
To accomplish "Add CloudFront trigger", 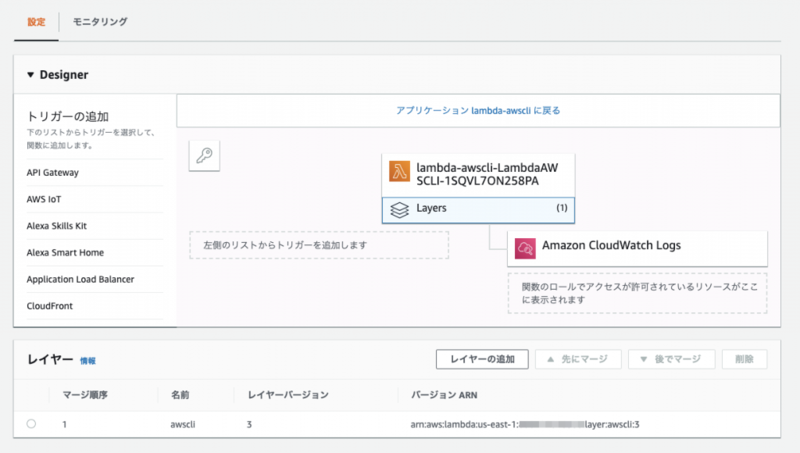I will 49,306.
